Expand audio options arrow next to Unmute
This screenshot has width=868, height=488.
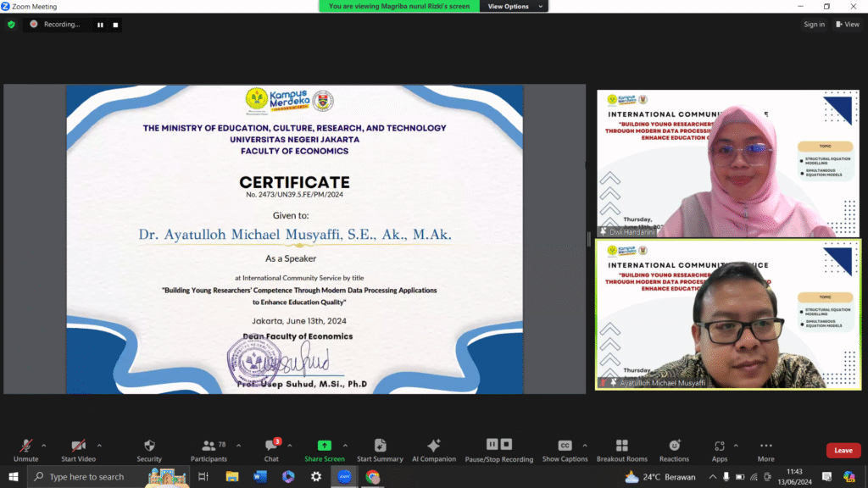(x=44, y=445)
